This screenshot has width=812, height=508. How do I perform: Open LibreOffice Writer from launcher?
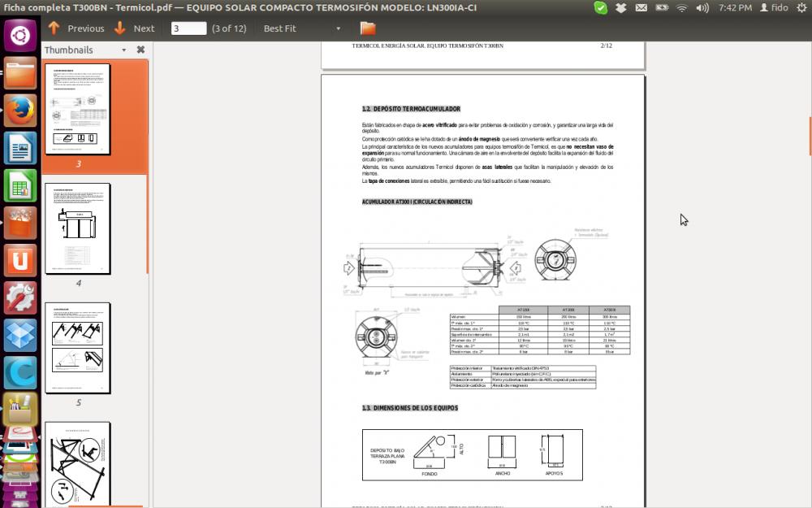coord(20,148)
